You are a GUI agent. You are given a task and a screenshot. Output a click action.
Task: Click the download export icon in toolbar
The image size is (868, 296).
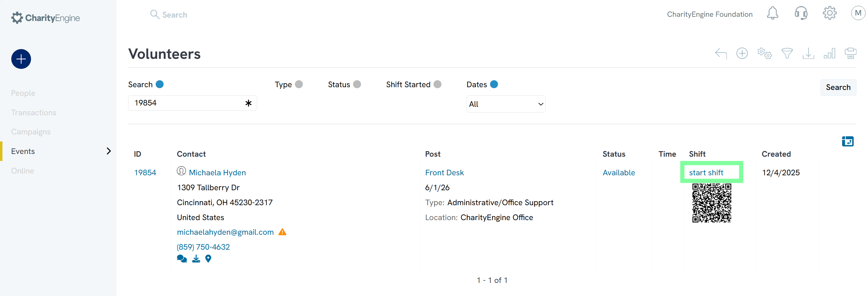tap(808, 53)
